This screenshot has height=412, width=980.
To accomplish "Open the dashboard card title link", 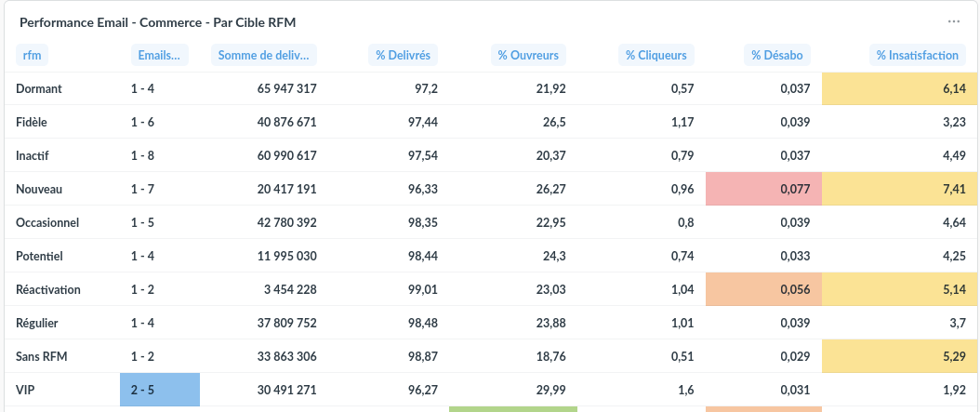I will click(x=157, y=22).
